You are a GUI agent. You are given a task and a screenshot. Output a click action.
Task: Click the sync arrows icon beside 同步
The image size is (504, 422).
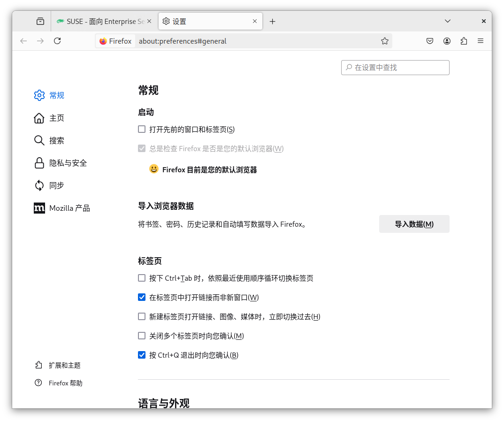point(39,185)
